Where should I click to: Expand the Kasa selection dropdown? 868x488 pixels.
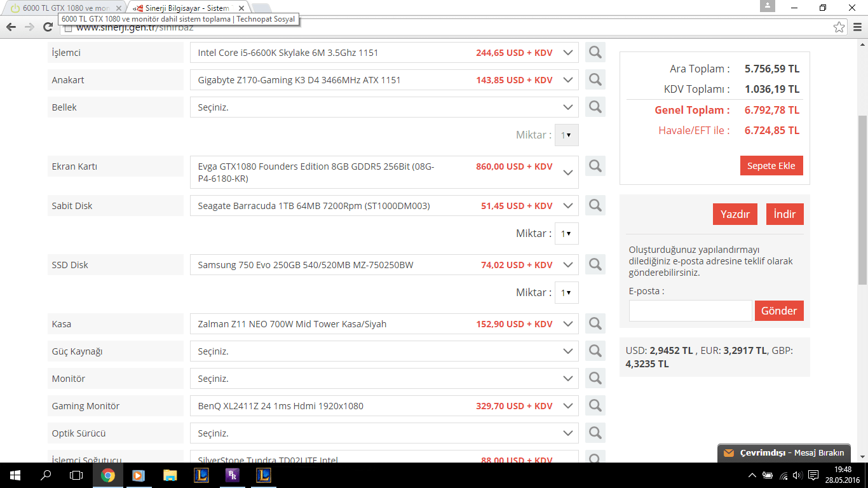coord(384,324)
